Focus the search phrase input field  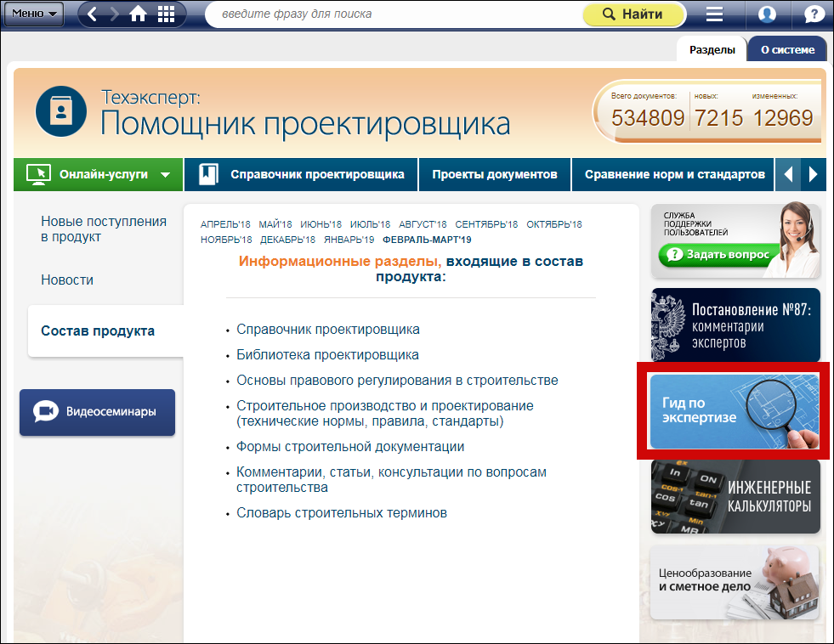(391, 14)
